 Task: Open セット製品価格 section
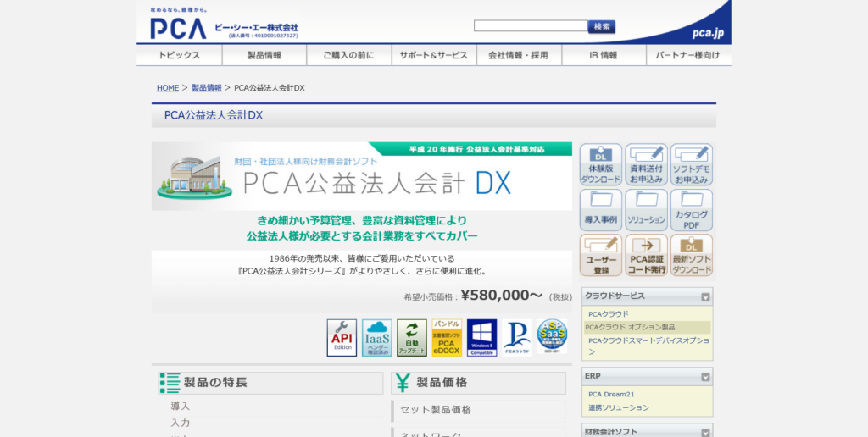point(478,411)
